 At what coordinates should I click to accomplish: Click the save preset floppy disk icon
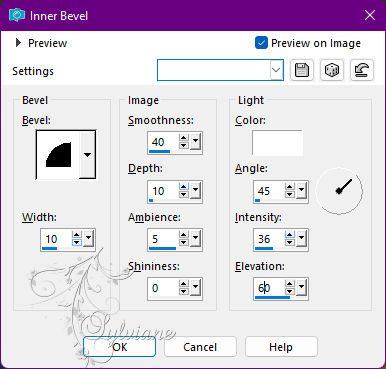pos(302,70)
